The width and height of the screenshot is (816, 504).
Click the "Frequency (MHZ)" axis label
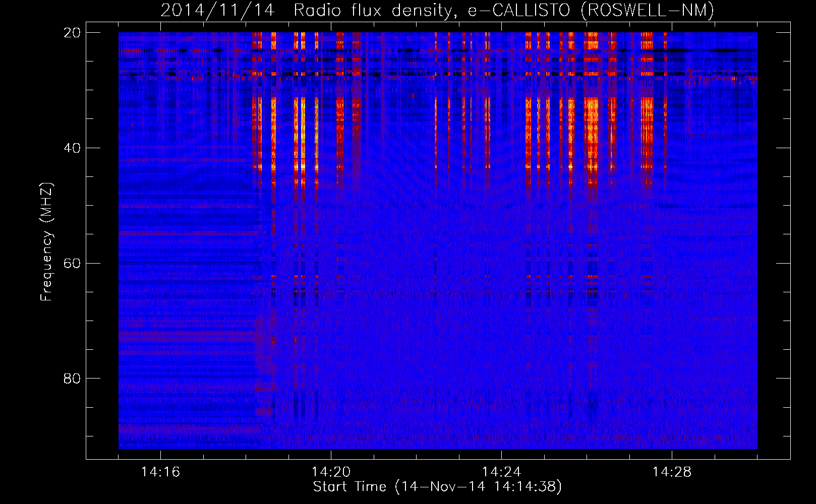point(46,242)
